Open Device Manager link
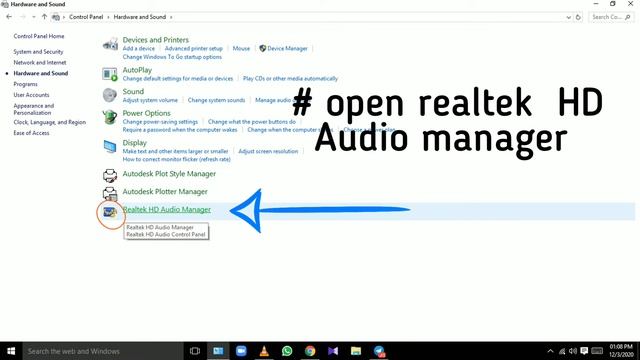 [287, 49]
